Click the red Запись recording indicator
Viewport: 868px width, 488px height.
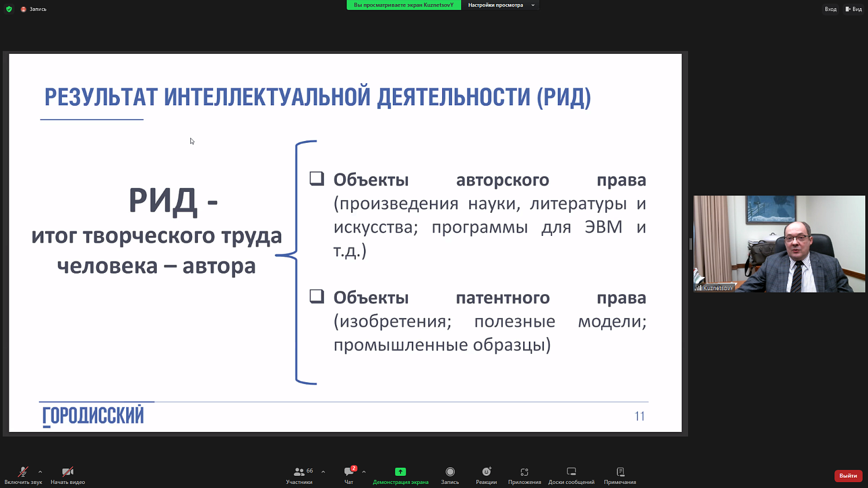[x=23, y=9]
